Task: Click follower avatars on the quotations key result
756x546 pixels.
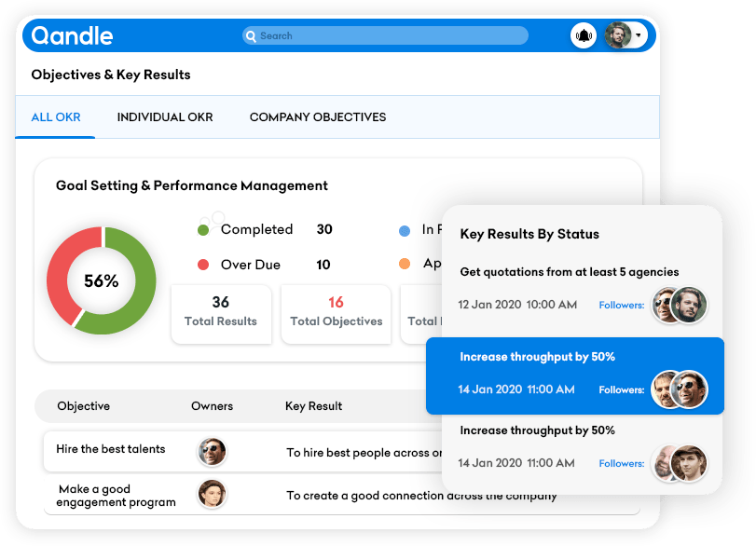Action: point(679,305)
